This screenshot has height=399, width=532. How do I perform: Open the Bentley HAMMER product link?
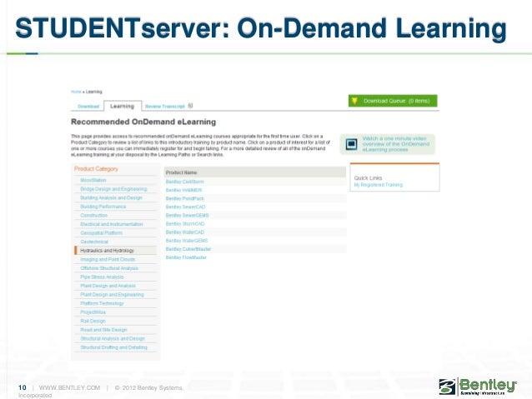(x=183, y=190)
